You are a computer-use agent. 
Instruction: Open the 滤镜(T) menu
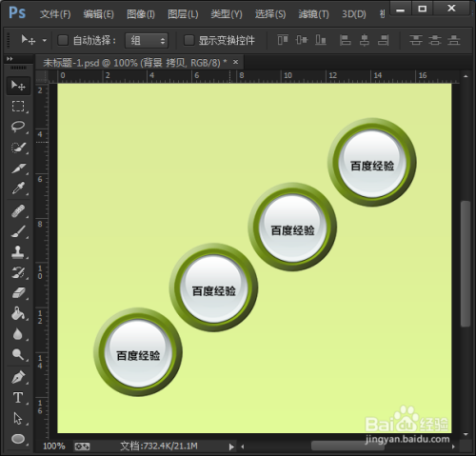(313, 14)
